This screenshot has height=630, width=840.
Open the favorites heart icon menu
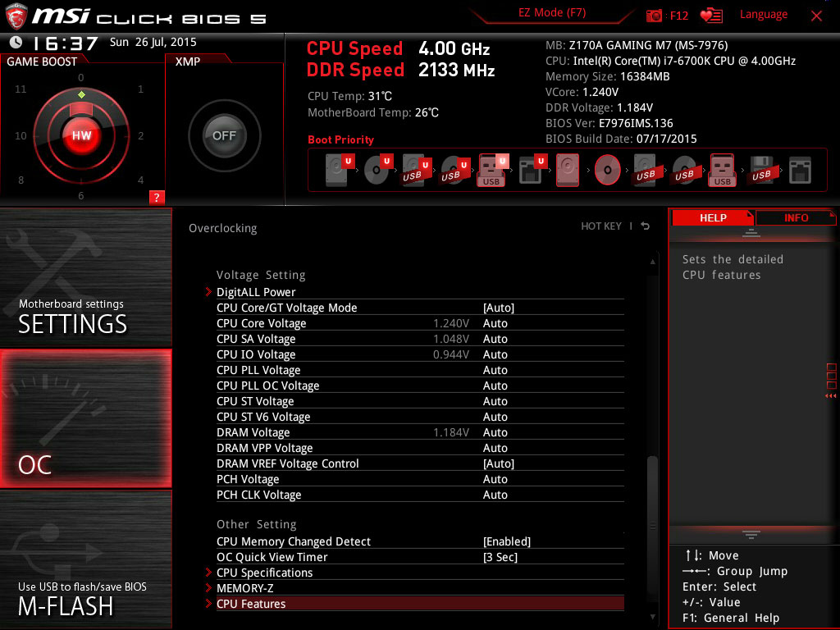tap(711, 16)
